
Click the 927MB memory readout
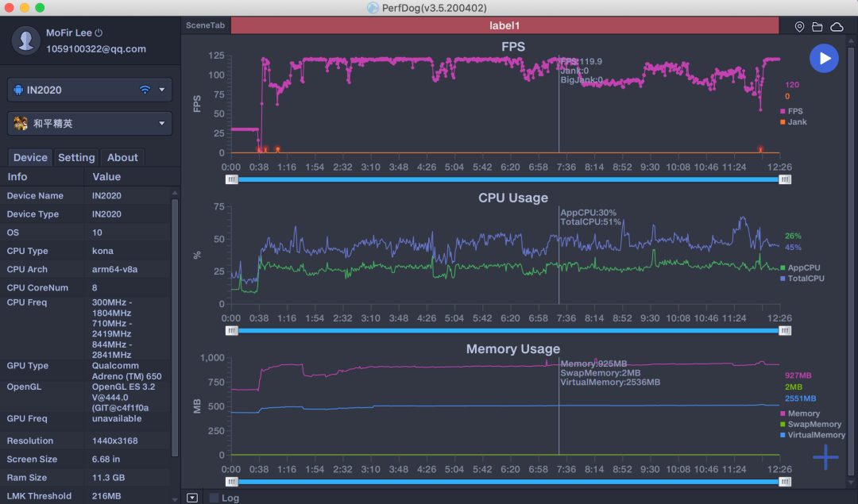(x=798, y=375)
